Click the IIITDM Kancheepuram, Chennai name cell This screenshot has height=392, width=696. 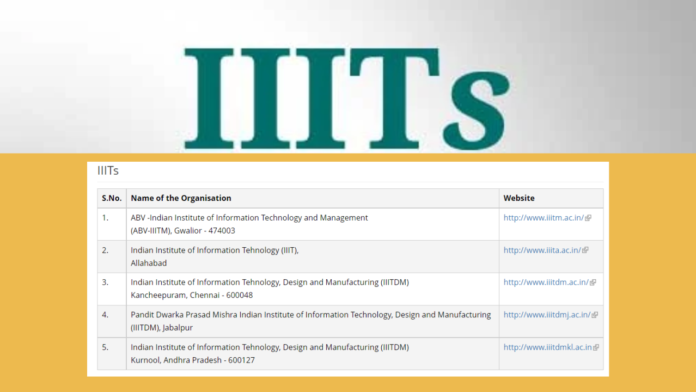(312, 289)
